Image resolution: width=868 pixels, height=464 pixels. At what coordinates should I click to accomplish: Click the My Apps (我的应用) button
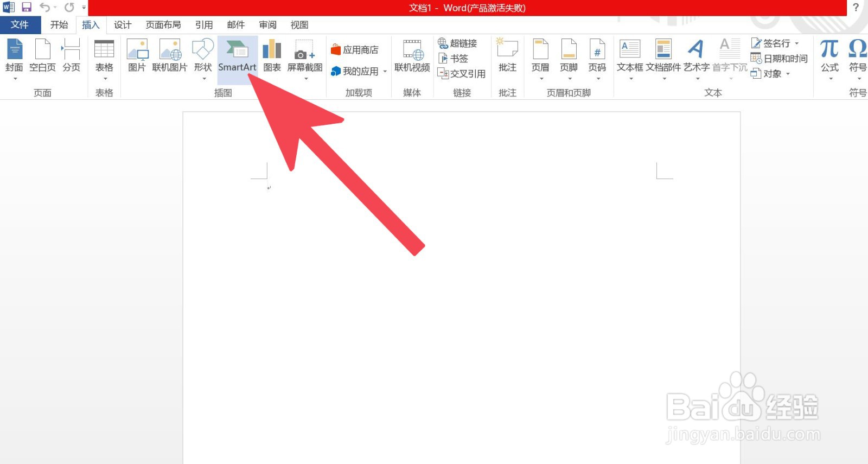[355, 72]
